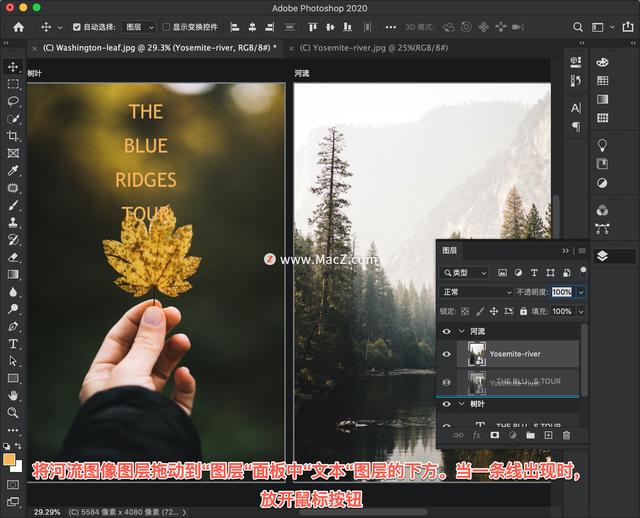
Task: Enable the 显示变换控件 checkbox
Action: 166,27
